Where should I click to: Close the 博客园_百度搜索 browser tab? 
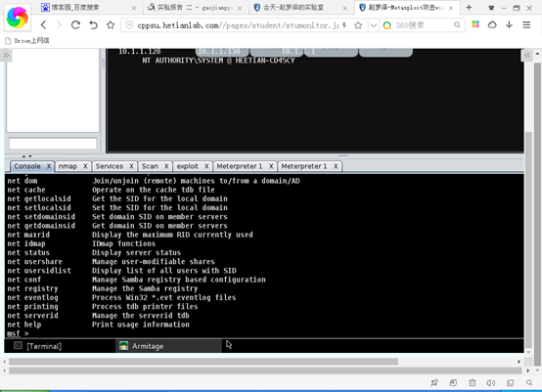click(x=134, y=8)
